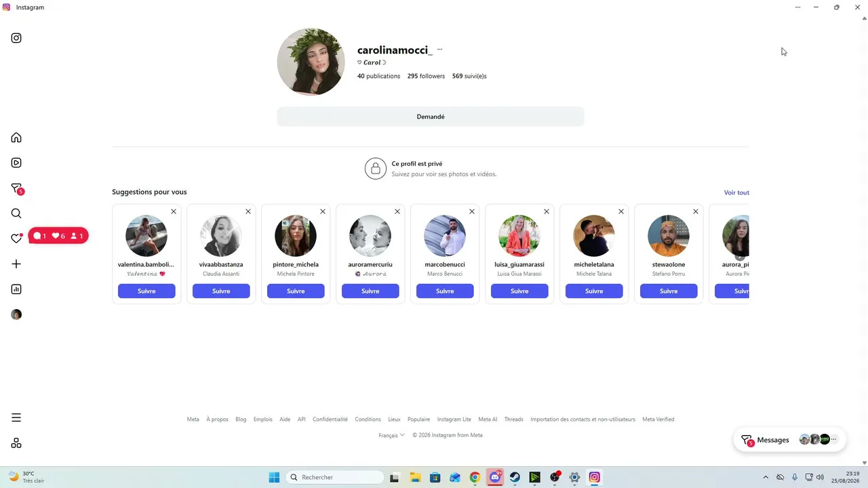This screenshot has width=868, height=488.
Task: Open the dashboard chart icon in sidebar
Action: [16, 289]
